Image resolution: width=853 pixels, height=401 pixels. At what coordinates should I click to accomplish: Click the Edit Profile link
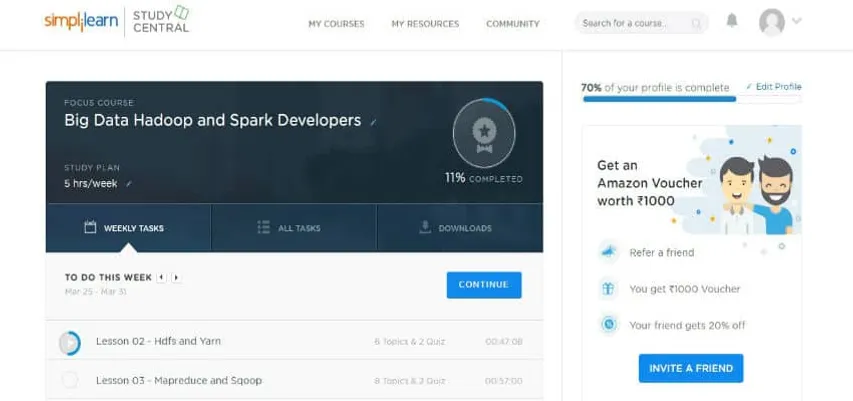click(x=774, y=87)
